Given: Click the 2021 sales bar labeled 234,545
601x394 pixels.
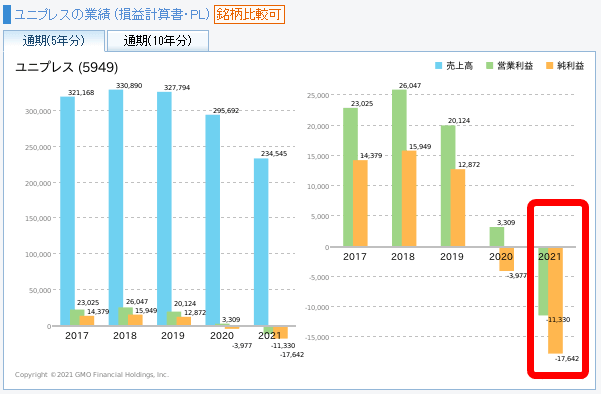Looking at the screenshot, I should pos(261,242).
